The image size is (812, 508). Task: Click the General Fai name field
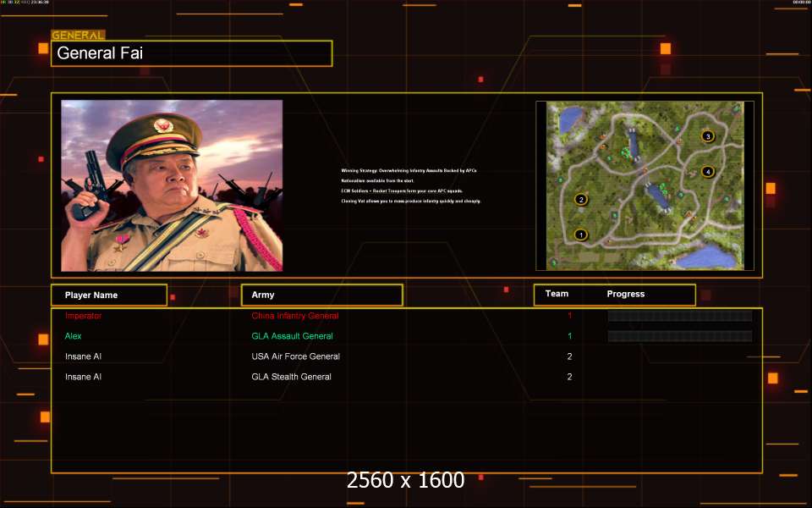coord(192,53)
